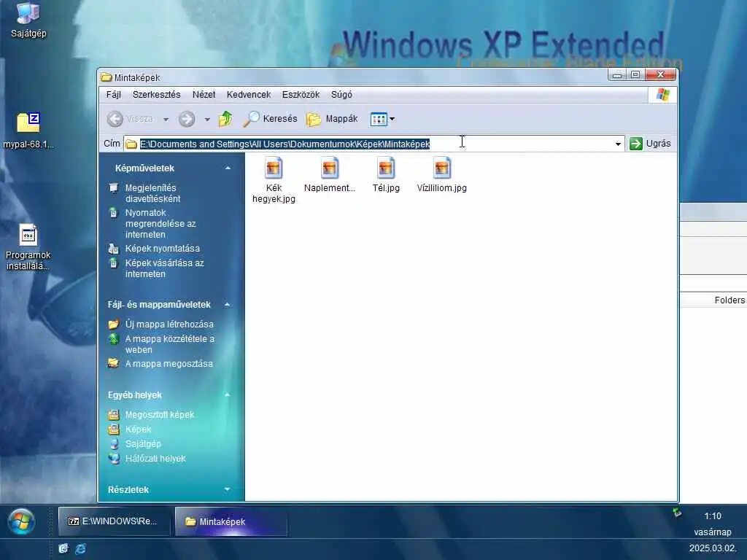The height and width of the screenshot is (560, 747).
Task: Collapse the Egyéb helyek panel
Action: (x=228, y=394)
